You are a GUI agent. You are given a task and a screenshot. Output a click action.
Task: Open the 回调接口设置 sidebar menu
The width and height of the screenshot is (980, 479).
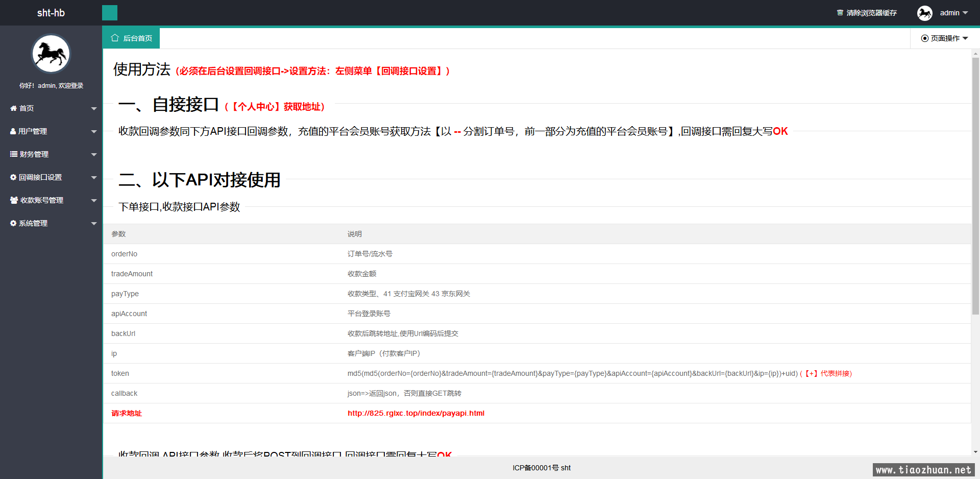coord(51,177)
